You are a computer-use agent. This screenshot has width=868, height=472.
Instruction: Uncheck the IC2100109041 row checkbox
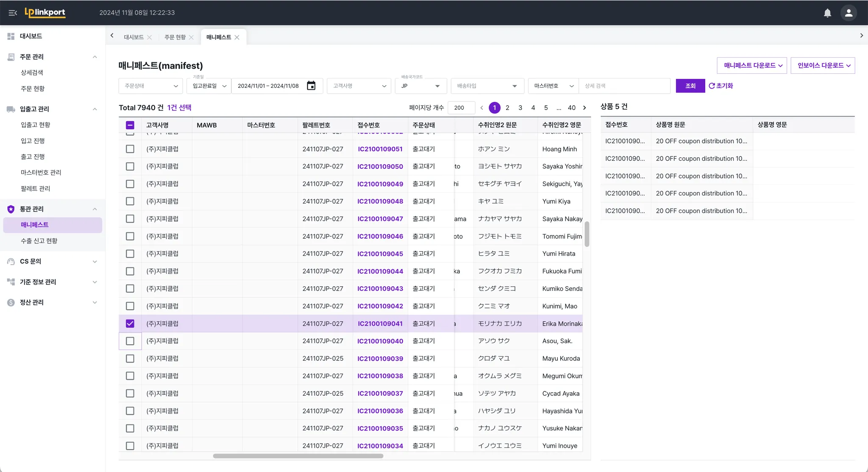130,324
